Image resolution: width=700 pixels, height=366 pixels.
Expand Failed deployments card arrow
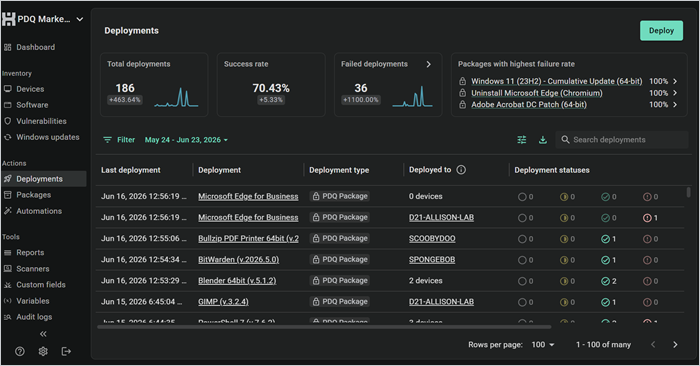tap(429, 64)
